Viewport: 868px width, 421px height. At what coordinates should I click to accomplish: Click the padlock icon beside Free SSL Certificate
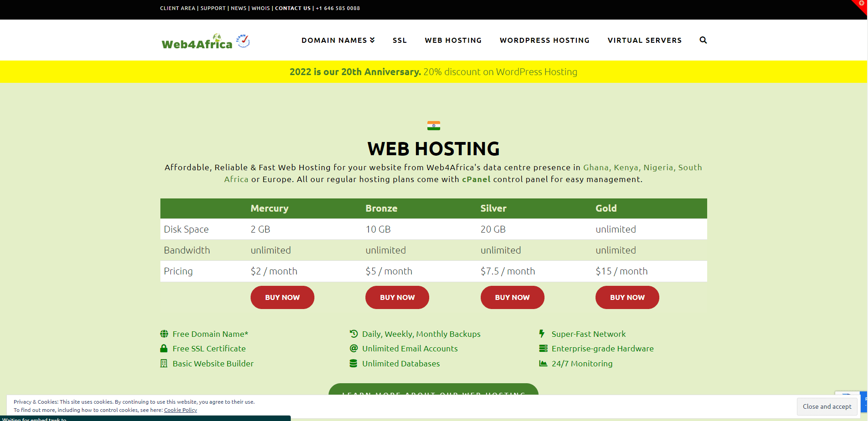(x=164, y=349)
